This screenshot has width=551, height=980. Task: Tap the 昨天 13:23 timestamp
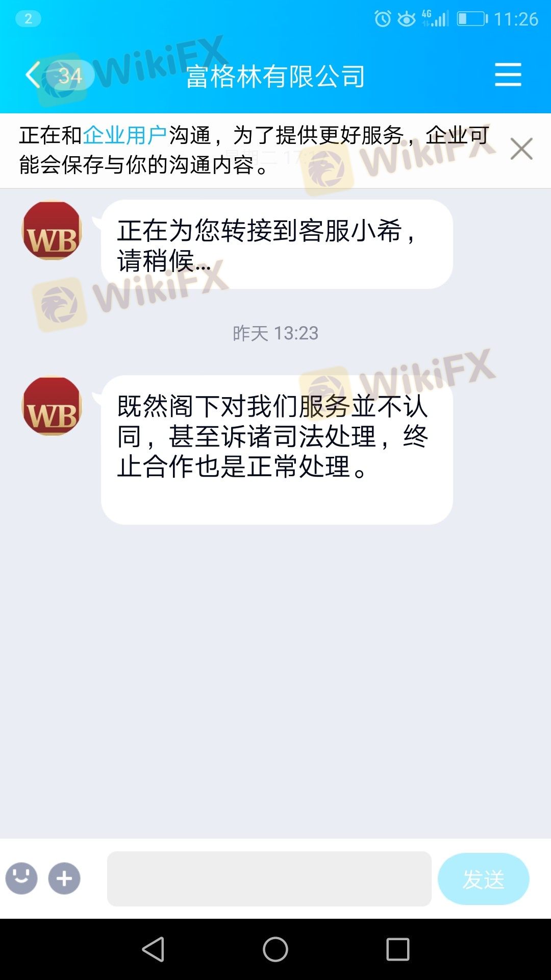(x=275, y=333)
